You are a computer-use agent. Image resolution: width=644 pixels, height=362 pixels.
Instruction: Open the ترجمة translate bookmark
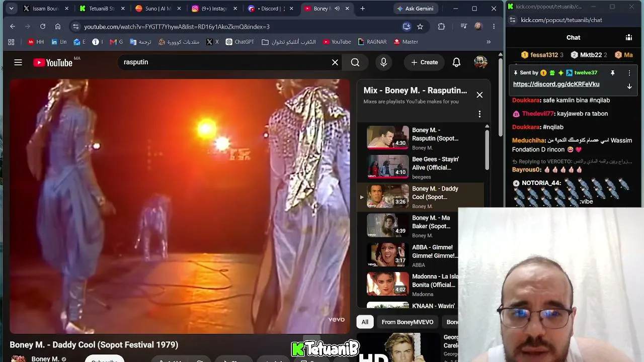coord(140,42)
